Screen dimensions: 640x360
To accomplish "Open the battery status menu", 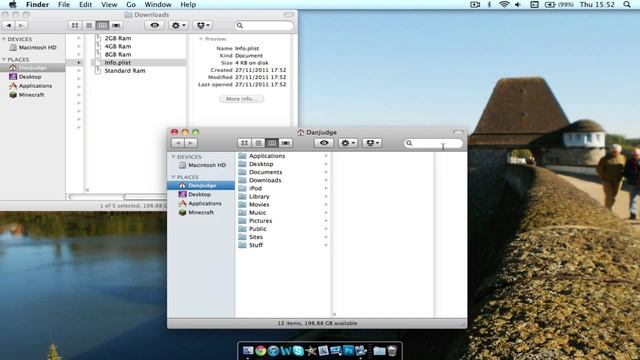I will pos(559,4).
